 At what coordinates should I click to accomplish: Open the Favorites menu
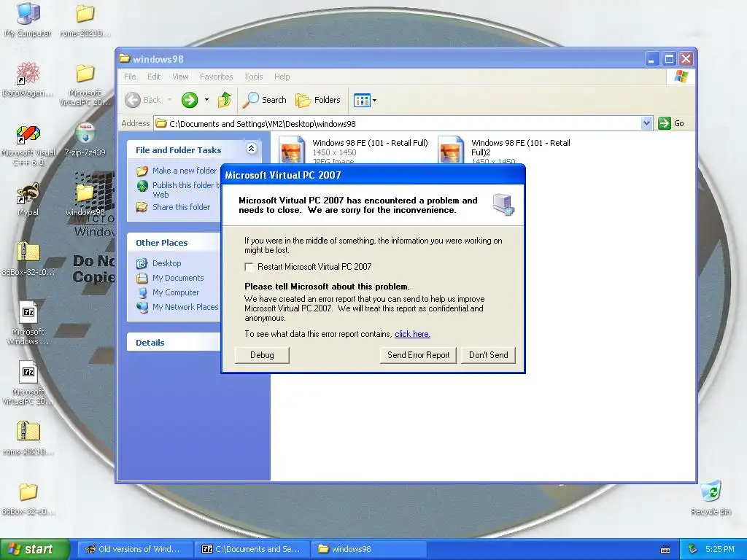216,77
